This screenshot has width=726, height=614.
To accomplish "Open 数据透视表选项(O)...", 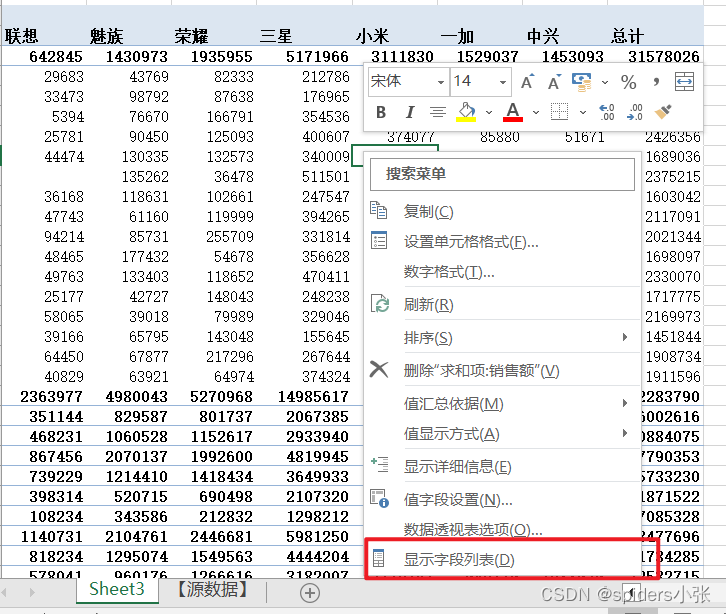I will 473,529.
